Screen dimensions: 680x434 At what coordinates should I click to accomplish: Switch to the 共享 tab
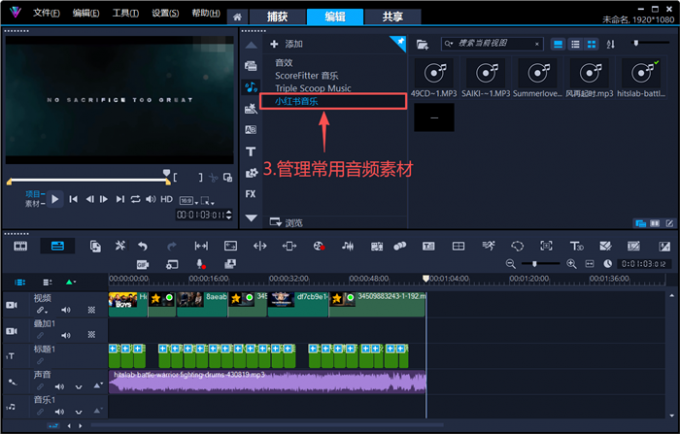point(392,17)
